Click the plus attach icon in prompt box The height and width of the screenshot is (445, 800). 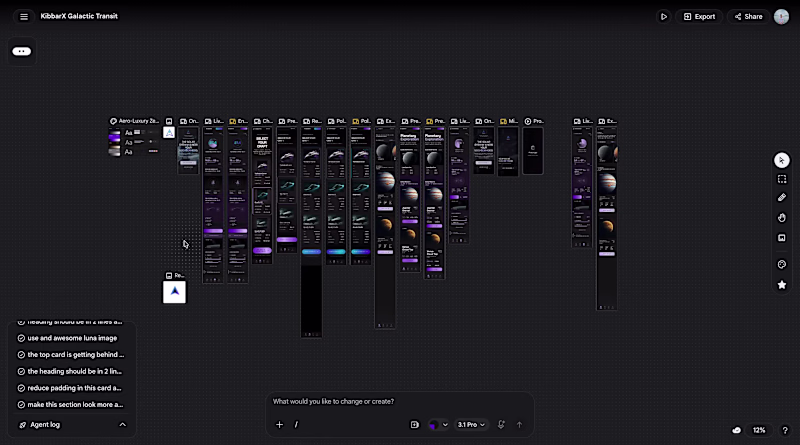tap(279, 425)
